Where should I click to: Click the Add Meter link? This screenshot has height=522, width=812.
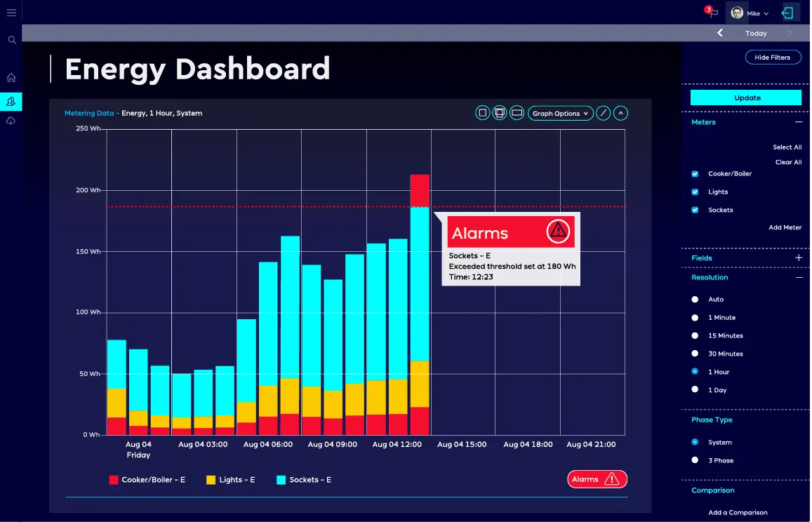[x=785, y=228]
